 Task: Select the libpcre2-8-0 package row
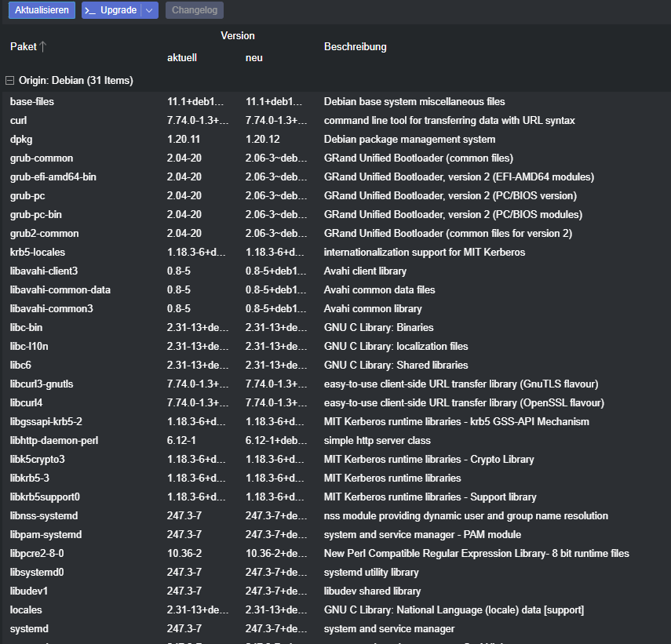[337, 553]
